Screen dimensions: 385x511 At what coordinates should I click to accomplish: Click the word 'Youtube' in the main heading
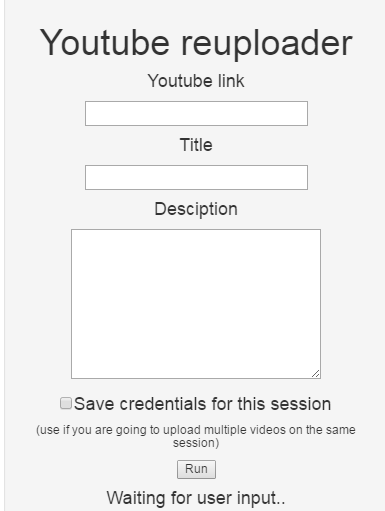[105, 43]
